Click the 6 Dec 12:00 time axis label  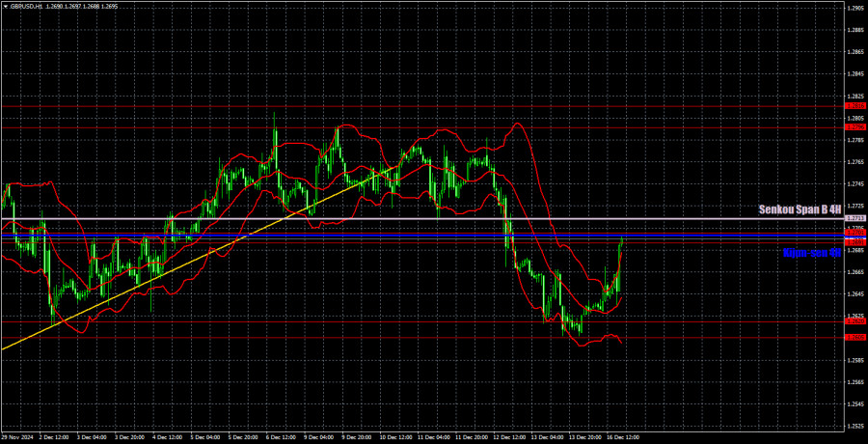[280, 438]
